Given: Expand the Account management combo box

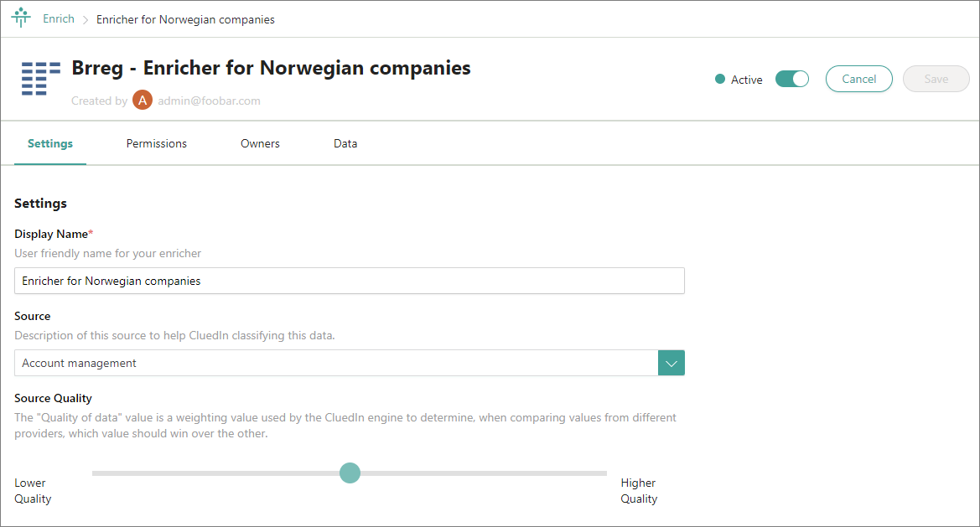Looking at the screenshot, I should tap(336, 363).
